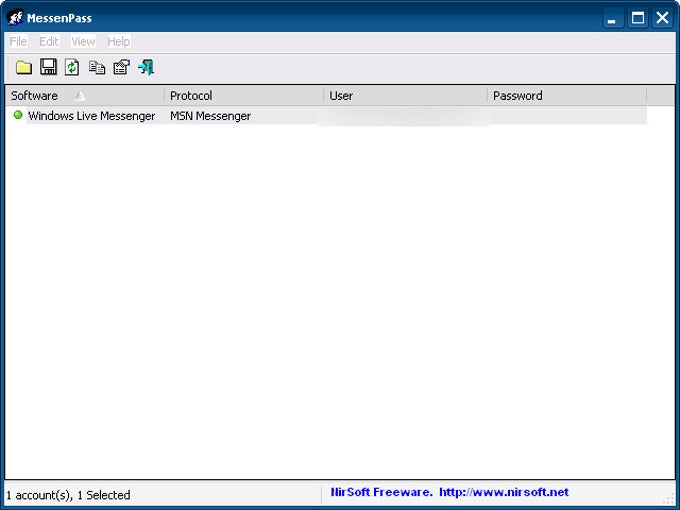
Task: Close the MessenPass window
Action: (662, 18)
